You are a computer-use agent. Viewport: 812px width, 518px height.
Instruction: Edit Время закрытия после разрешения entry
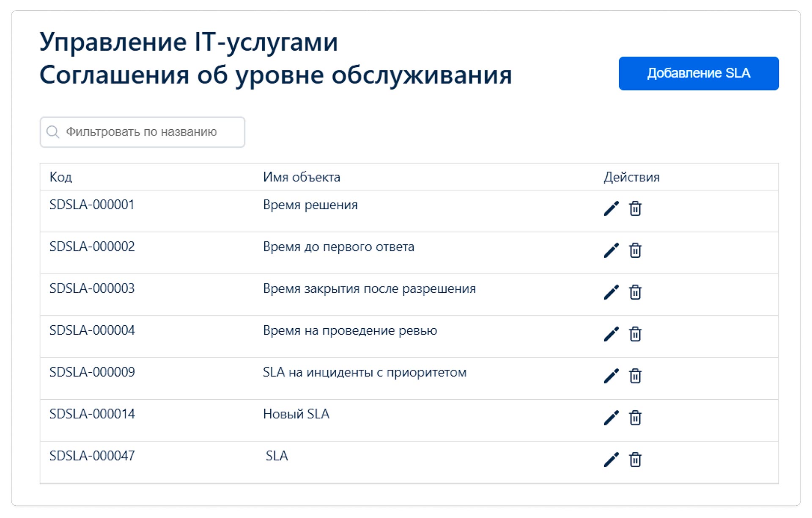(611, 292)
